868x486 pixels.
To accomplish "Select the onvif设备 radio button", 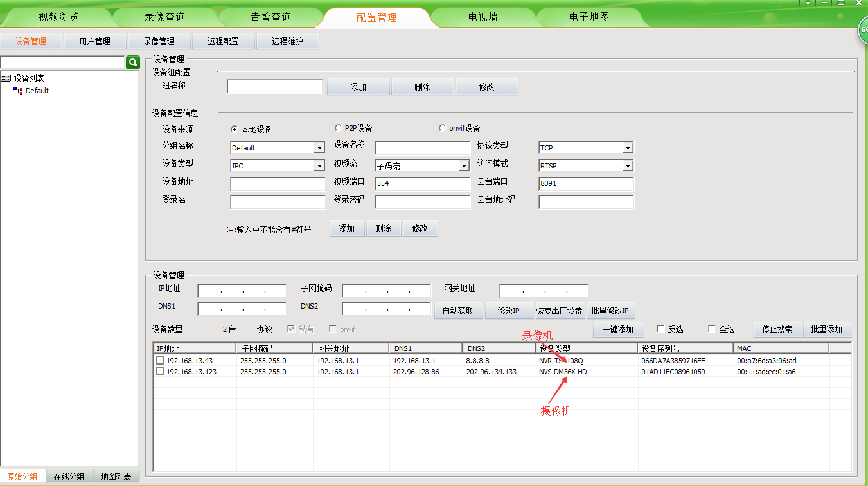I will tap(442, 128).
